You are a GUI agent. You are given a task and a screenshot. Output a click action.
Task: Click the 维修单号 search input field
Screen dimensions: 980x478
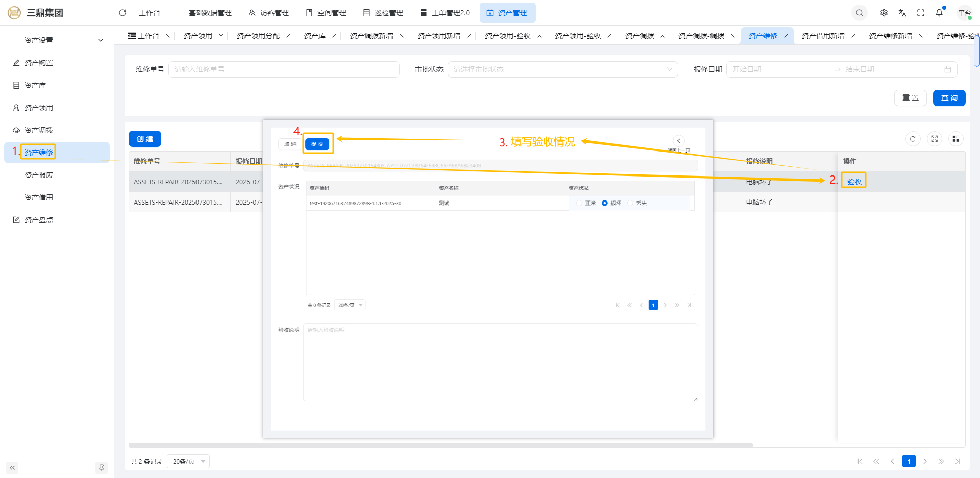click(x=284, y=69)
